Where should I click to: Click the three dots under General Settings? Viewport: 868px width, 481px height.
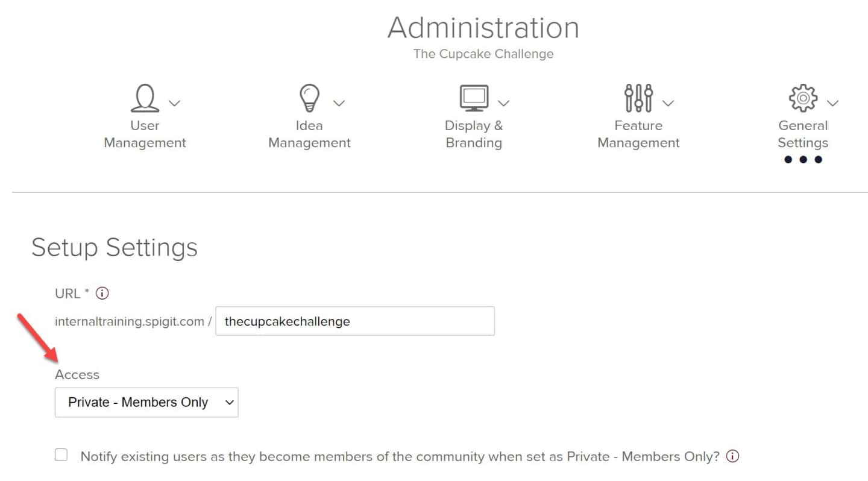[x=803, y=160]
